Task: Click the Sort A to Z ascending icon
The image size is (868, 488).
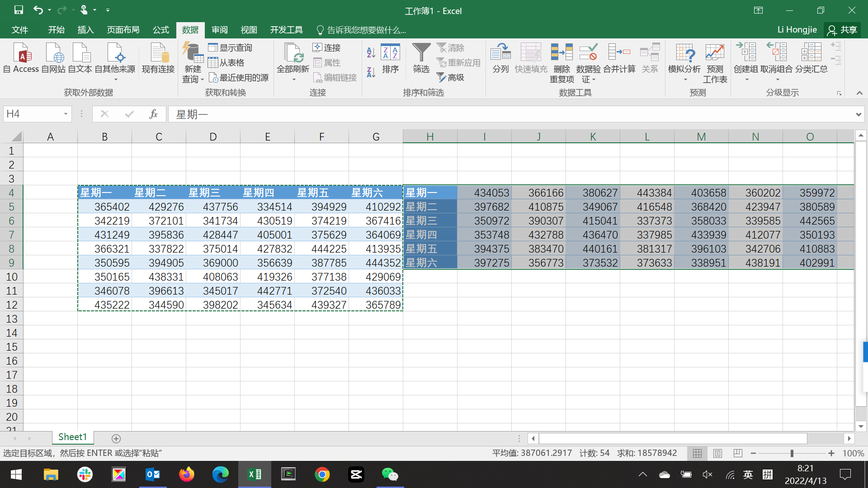Action: point(371,52)
